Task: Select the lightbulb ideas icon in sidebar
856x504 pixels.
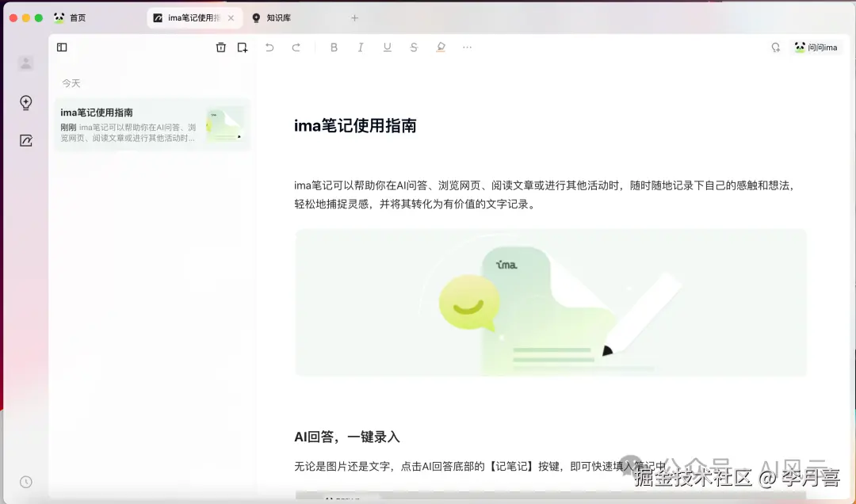Action: [25, 102]
